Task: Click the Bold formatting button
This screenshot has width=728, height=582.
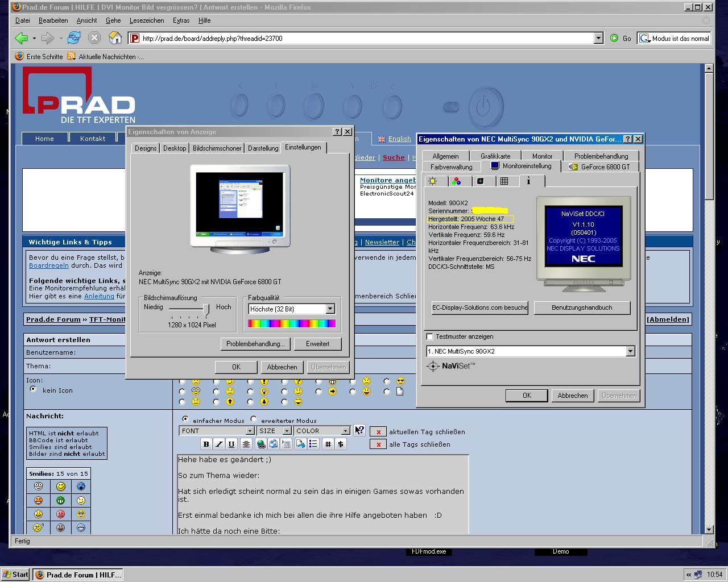Action: (206, 444)
